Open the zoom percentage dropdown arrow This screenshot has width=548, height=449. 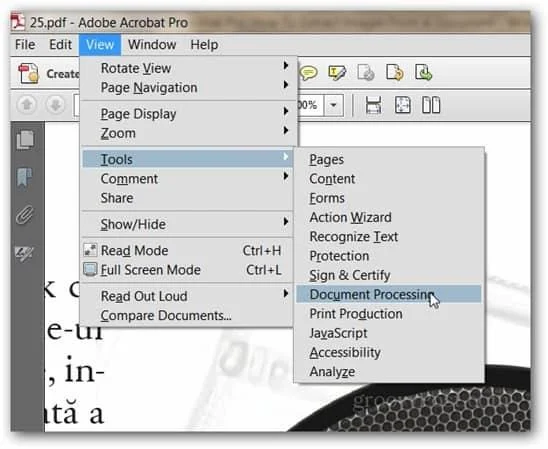(333, 105)
